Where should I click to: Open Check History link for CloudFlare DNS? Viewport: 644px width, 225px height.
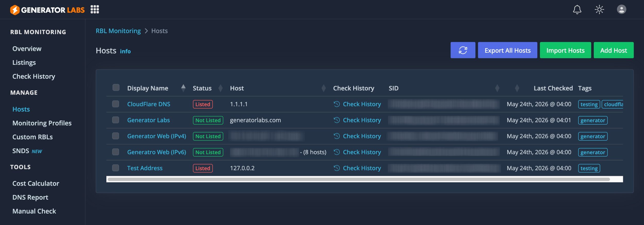(x=362, y=104)
